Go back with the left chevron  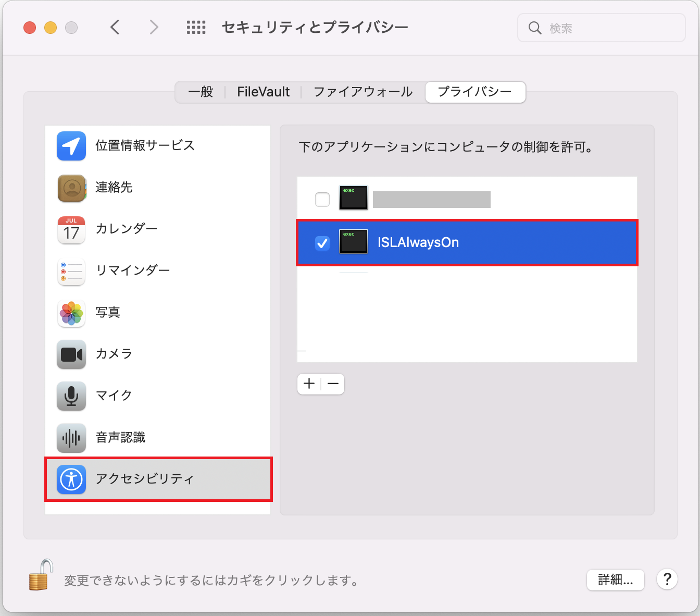point(115,27)
